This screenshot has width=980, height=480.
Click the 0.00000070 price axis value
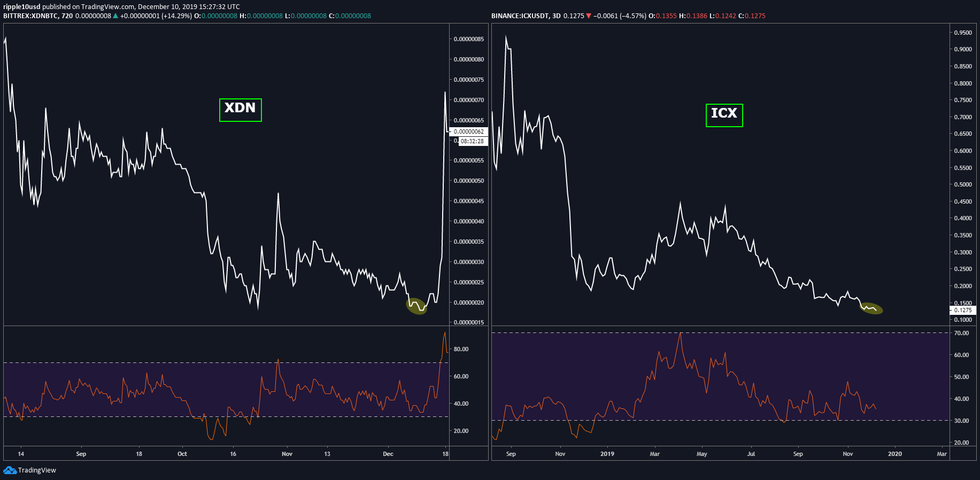469,100
